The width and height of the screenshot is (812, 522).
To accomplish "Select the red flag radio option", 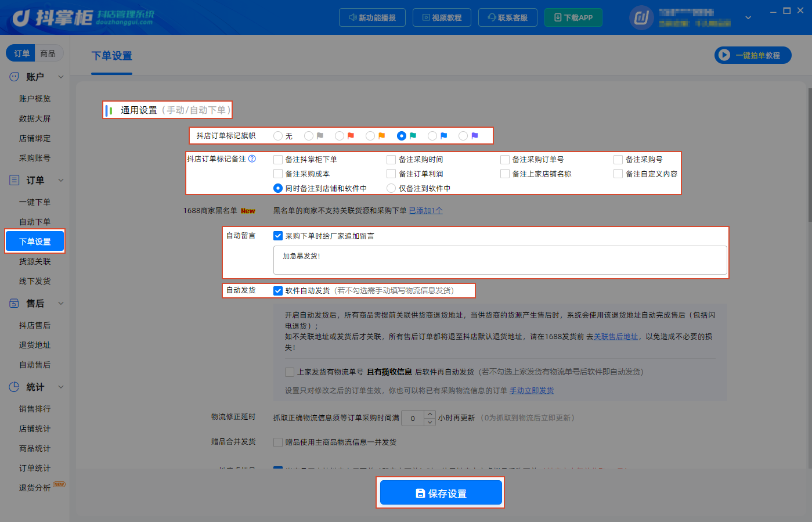I will 340,136.
